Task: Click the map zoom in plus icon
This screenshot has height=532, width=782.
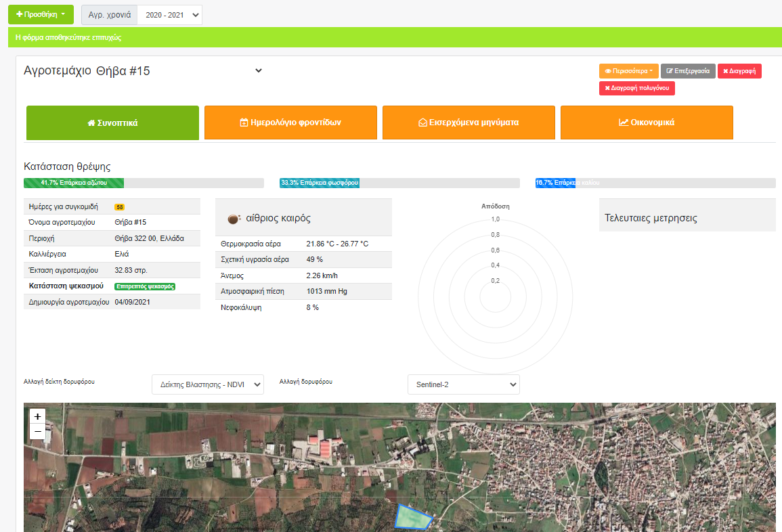Action: (x=37, y=416)
